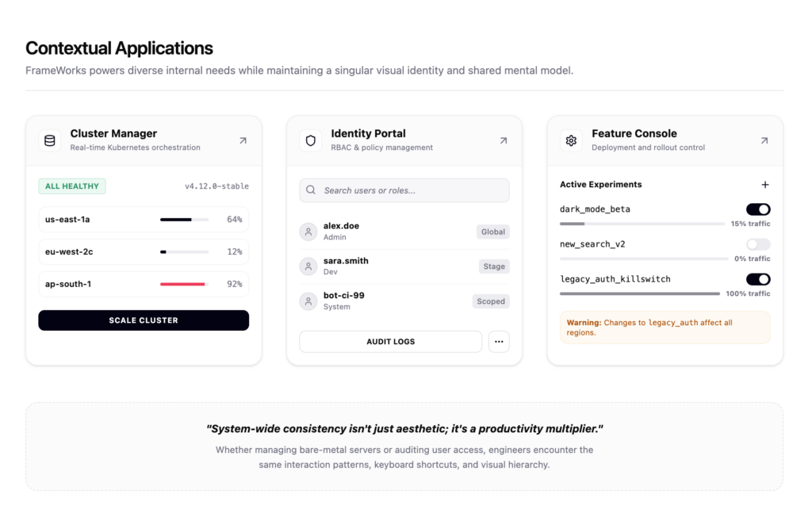Add experiment with the plus icon
The image size is (812, 529).
tap(764, 185)
